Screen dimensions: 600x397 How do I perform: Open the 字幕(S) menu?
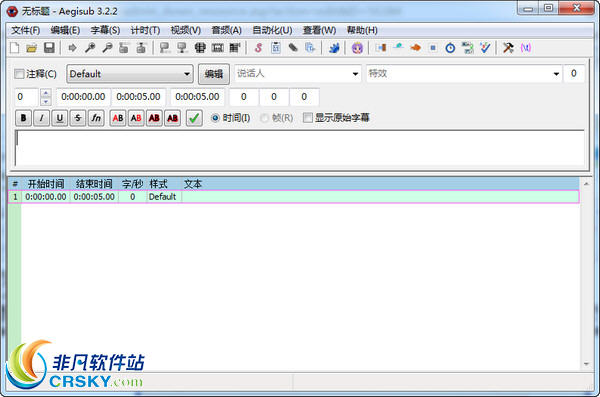point(105,30)
